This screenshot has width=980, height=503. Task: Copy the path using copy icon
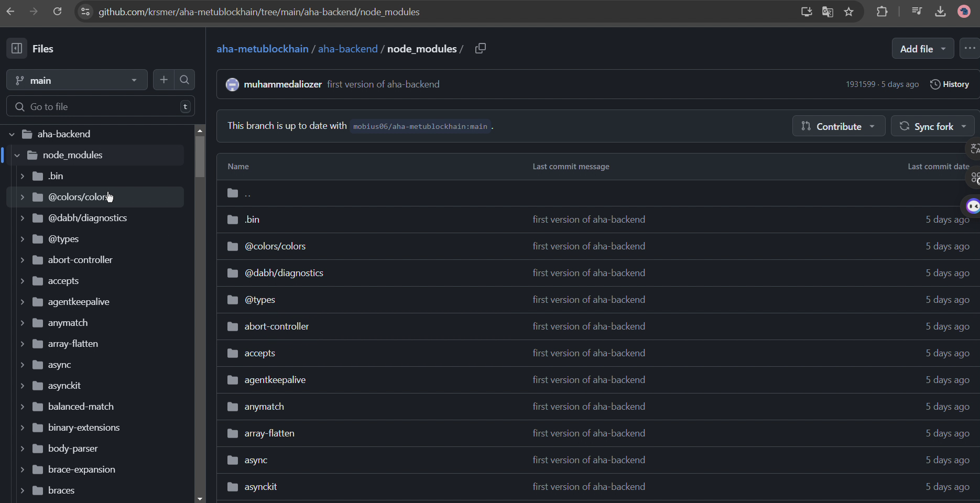(x=480, y=49)
